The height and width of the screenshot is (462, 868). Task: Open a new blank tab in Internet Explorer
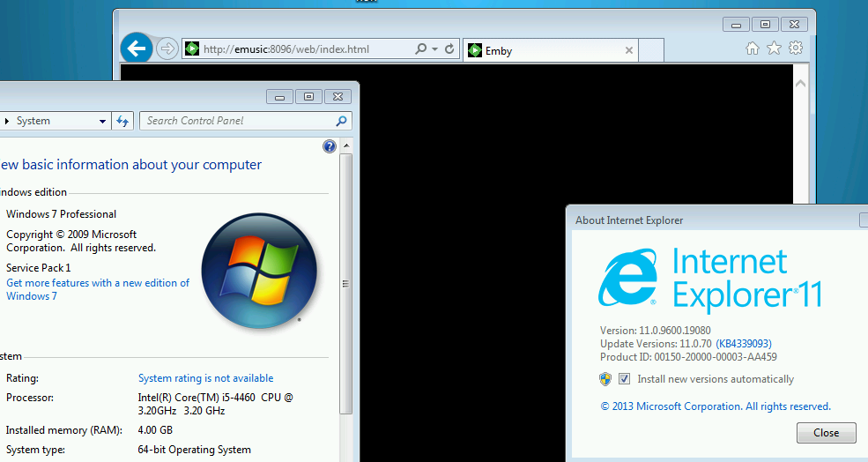[x=651, y=50]
